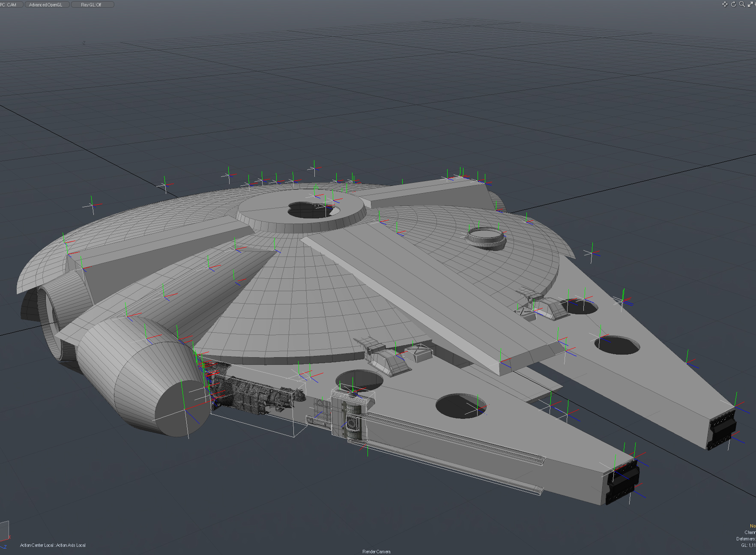Open the Advanced OpenGL viewport style dropdown

(46, 5)
